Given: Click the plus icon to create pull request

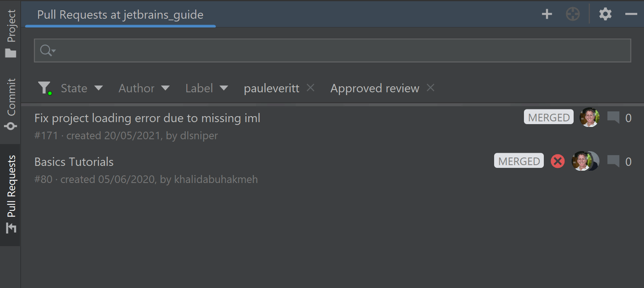Looking at the screenshot, I should tap(547, 14).
